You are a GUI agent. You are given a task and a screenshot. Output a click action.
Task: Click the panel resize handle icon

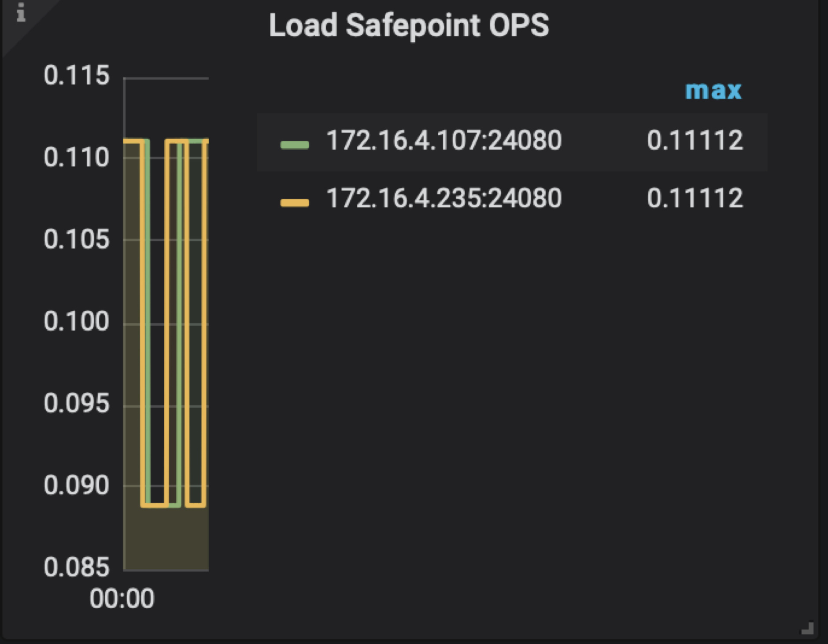807,628
